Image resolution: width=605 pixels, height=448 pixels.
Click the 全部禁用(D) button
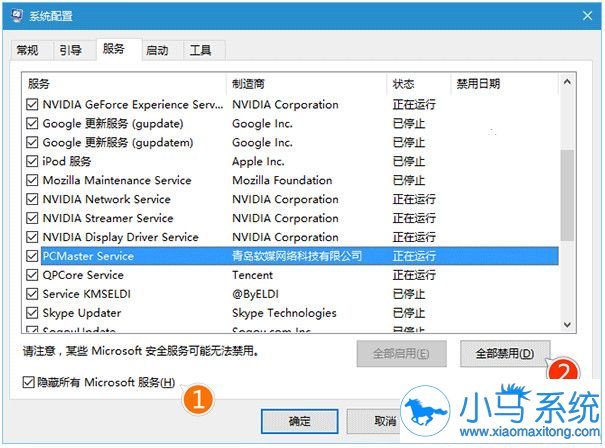tap(505, 353)
